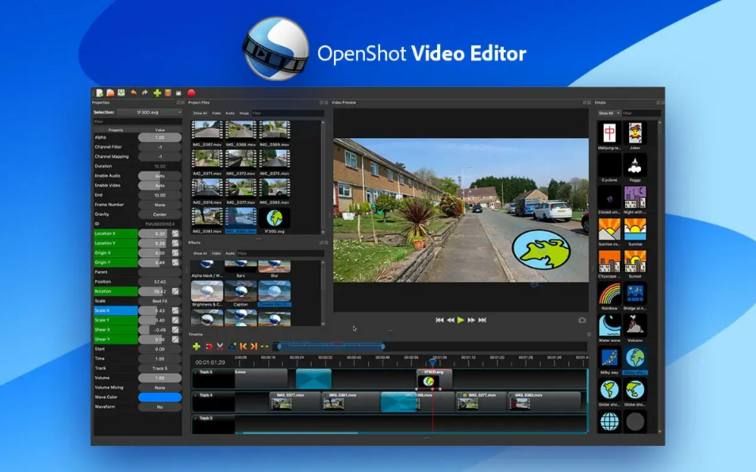The width and height of the screenshot is (756, 472).
Task: Select the Video filter in Effects panel
Action: coord(216,253)
